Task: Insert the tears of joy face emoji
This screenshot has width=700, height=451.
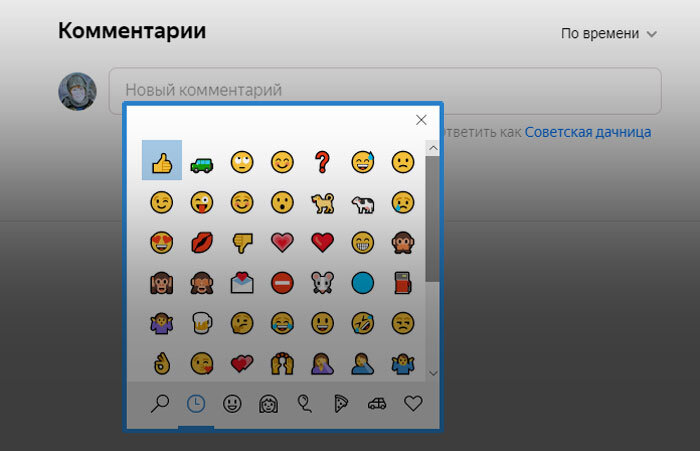Action: (282, 323)
